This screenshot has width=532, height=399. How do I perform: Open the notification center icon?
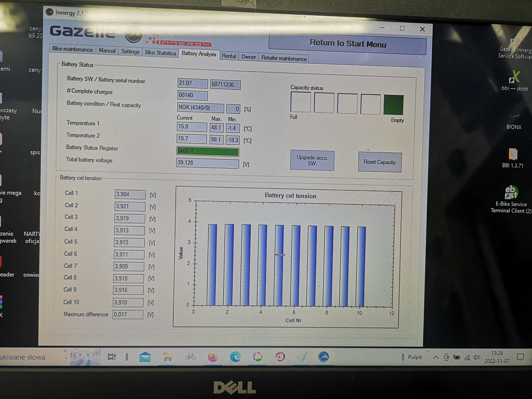point(520,357)
